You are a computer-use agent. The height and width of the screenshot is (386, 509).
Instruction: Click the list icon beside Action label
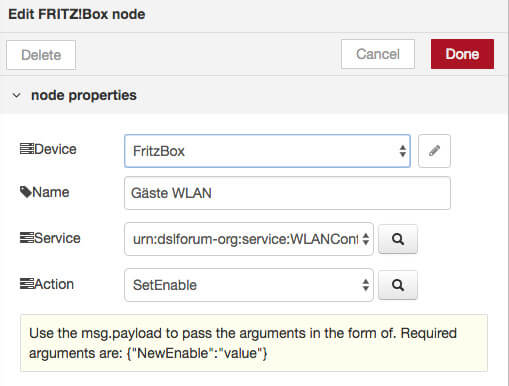[27, 284]
